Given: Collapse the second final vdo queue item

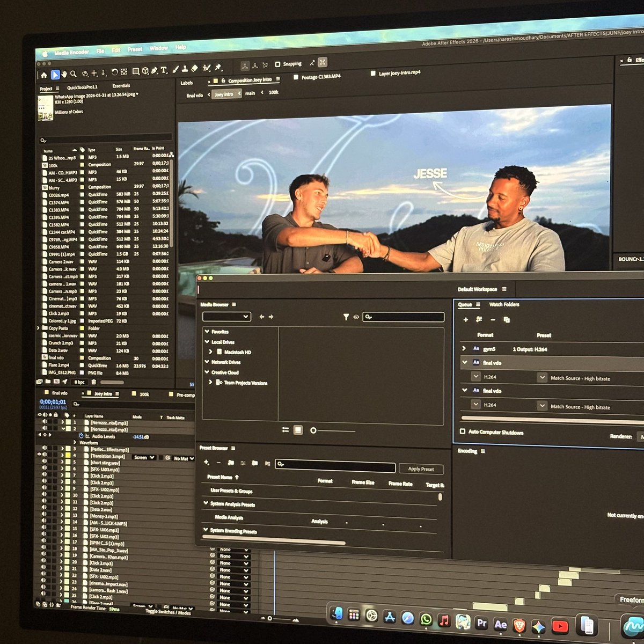Looking at the screenshot, I should tap(464, 391).
